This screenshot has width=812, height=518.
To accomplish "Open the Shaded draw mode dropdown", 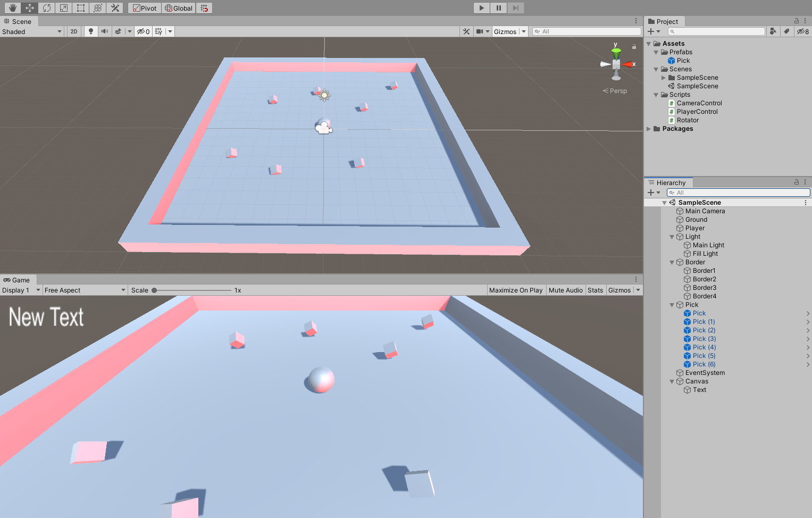I will pos(32,31).
